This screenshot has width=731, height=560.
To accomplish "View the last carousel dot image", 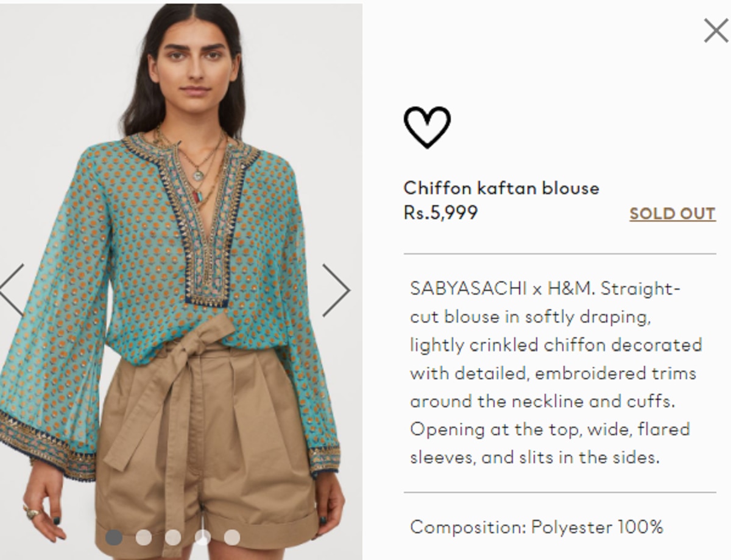I will pos(231,537).
